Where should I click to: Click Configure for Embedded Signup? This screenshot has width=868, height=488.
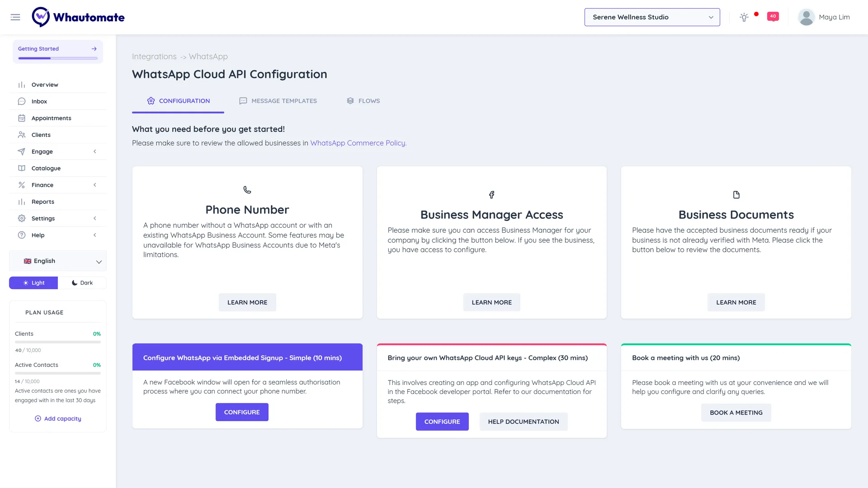click(242, 412)
